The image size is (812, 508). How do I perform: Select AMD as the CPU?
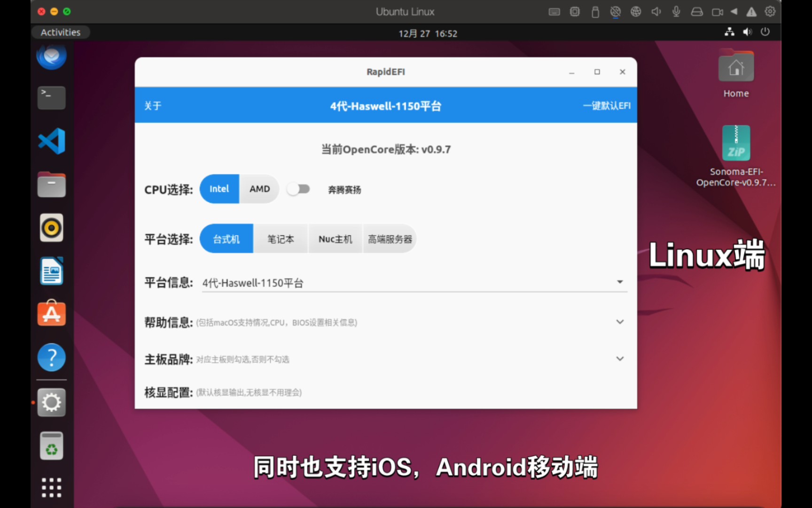[259, 189]
